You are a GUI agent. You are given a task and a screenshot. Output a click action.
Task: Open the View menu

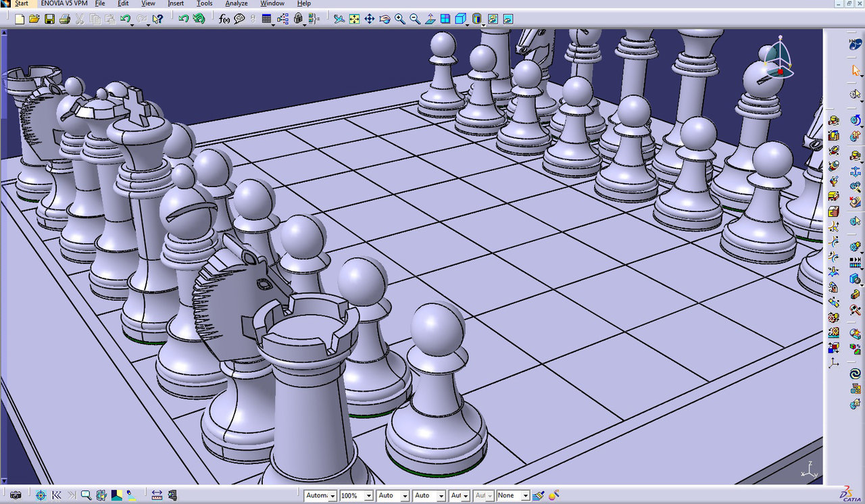tap(148, 3)
